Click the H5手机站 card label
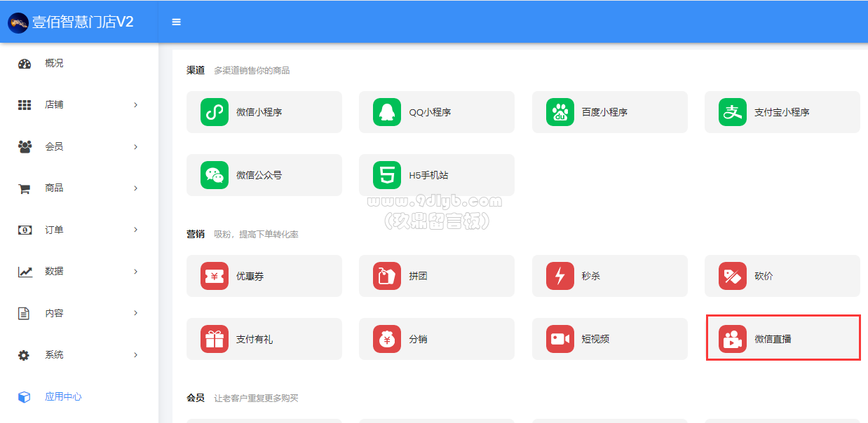The image size is (868, 423). pos(428,175)
